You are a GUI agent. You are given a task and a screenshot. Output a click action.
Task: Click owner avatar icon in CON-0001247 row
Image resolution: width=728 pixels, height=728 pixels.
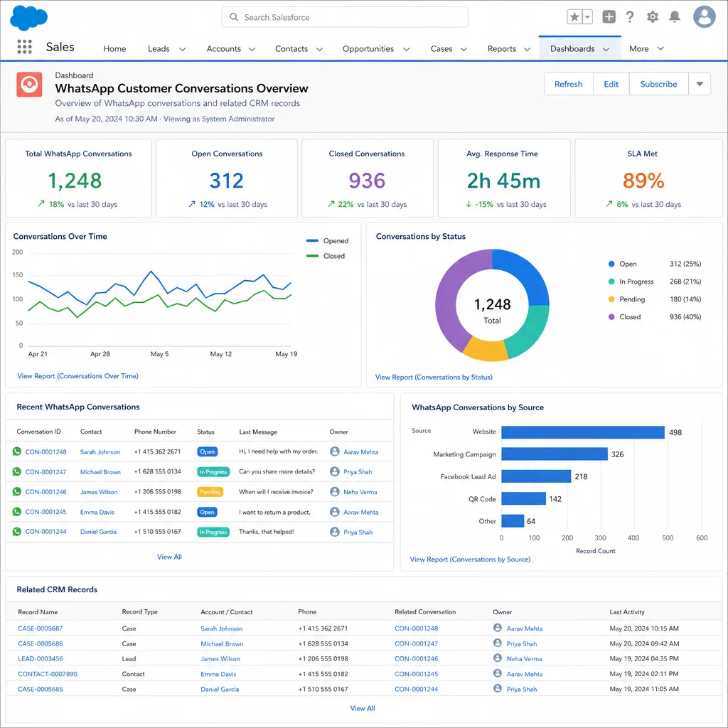334,471
